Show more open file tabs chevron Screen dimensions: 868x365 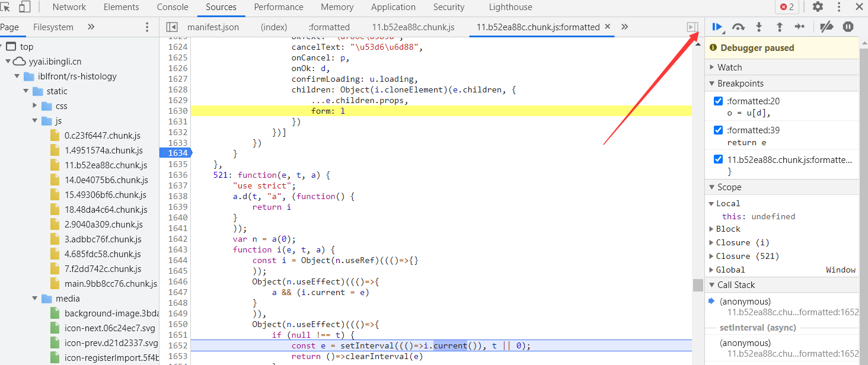click(624, 27)
